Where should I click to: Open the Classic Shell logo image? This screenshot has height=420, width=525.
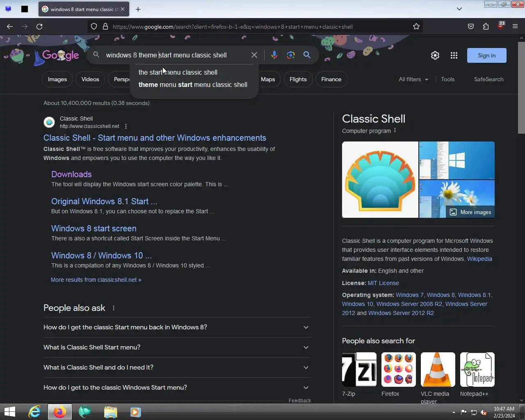380,180
